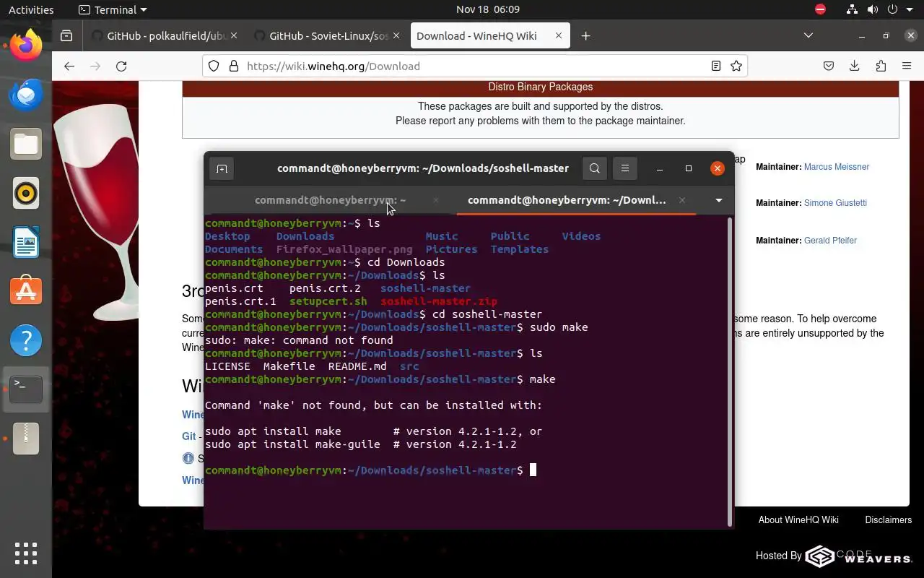Show Applications grid in the dock
924x578 pixels.
26,553
